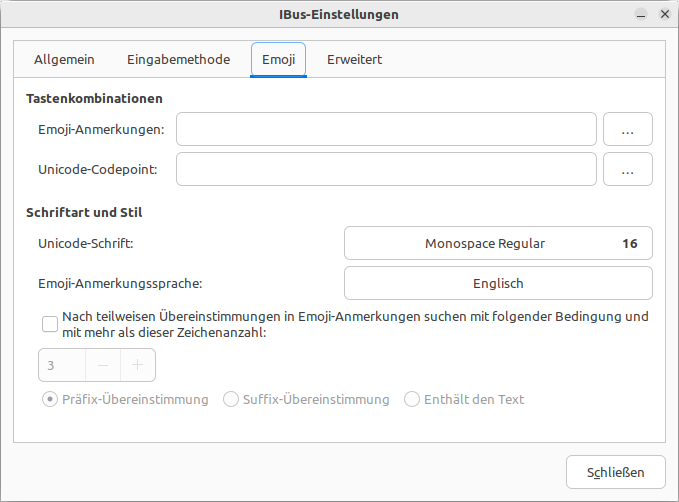Open Monospace Regular font chooser
679x502 pixels.
click(x=498, y=243)
